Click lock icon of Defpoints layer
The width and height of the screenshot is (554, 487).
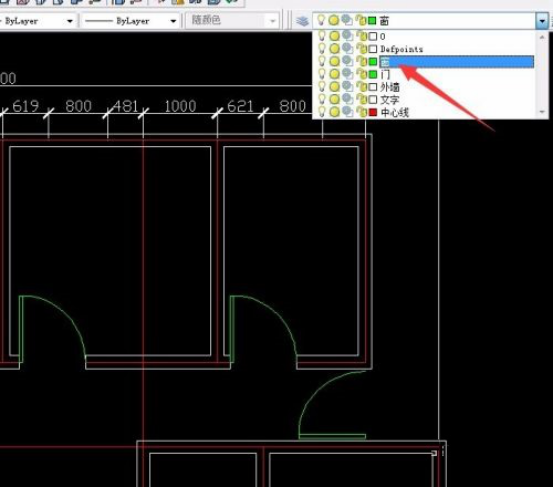[x=361, y=49]
